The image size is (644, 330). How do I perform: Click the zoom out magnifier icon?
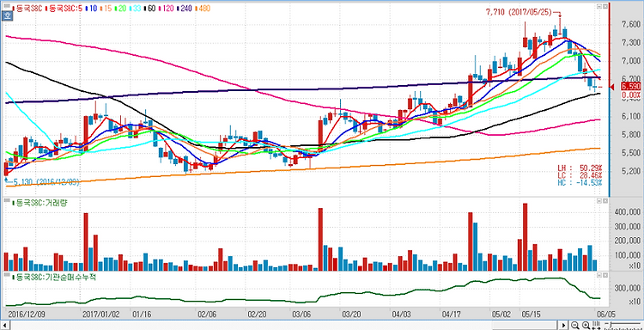point(574,325)
